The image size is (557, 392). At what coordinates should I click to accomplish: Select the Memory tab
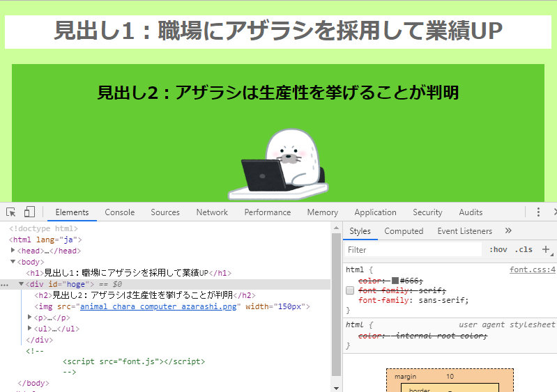click(x=323, y=212)
